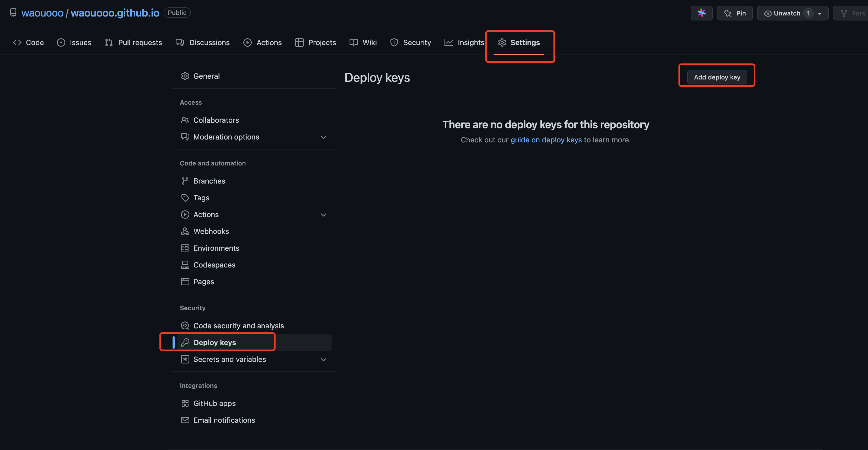This screenshot has height=450, width=868.
Task: Open the waouooo owner profile link
Action: click(42, 13)
